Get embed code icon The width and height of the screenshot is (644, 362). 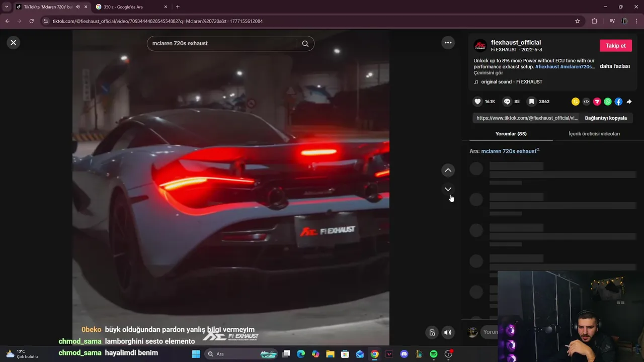click(x=586, y=102)
